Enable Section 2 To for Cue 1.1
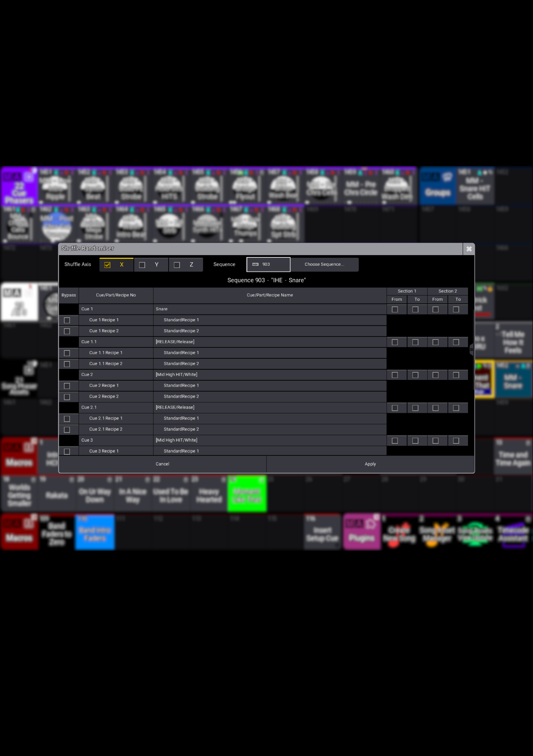Screen dimensions: 533x756 pyautogui.click(x=456, y=342)
